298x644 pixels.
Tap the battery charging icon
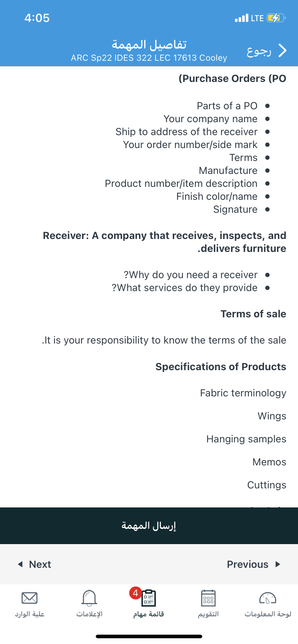tap(276, 18)
